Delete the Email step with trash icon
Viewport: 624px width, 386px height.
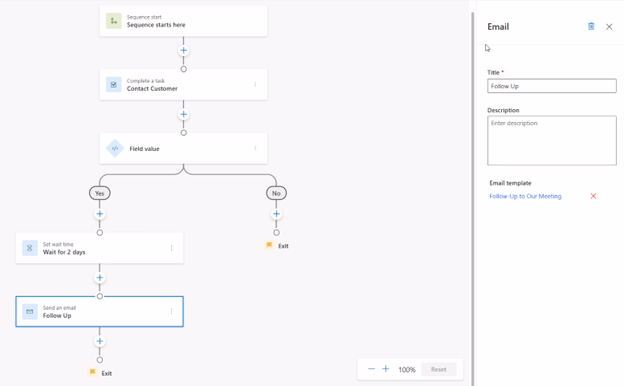click(x=591, y=26)
